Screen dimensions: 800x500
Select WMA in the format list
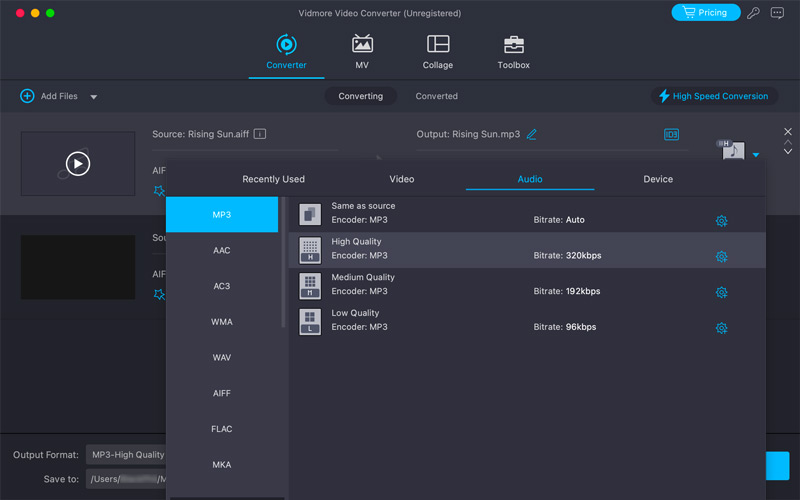222,322
